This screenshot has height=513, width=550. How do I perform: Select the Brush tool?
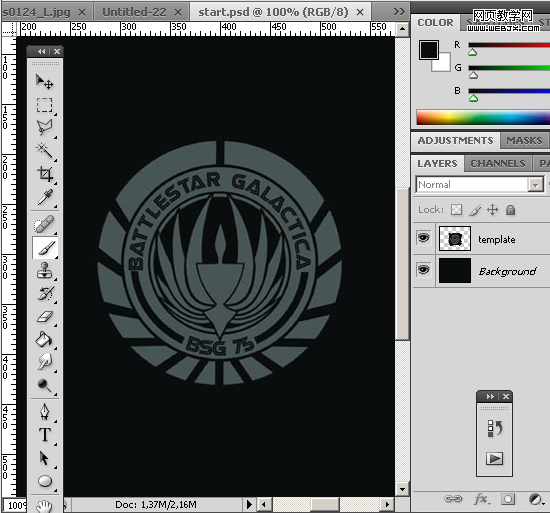[46, 248]
